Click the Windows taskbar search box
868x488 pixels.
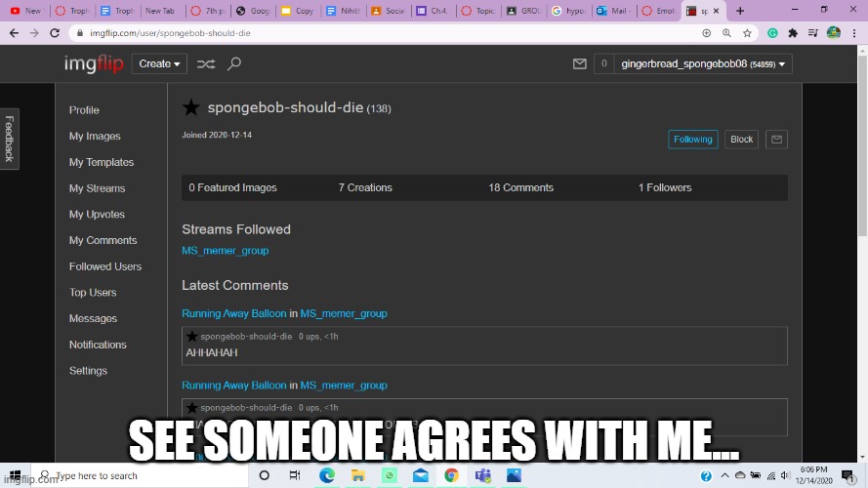(140, 475)
